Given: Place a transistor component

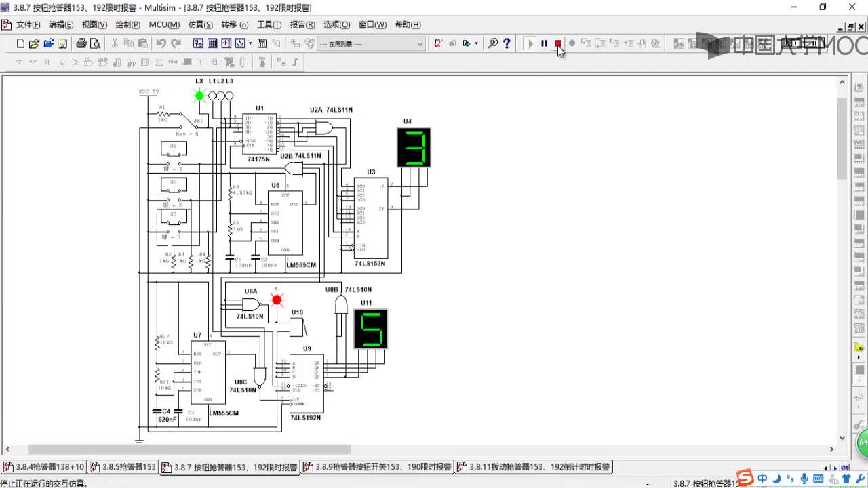Looking at the screenshot, I should pos(61,62).
